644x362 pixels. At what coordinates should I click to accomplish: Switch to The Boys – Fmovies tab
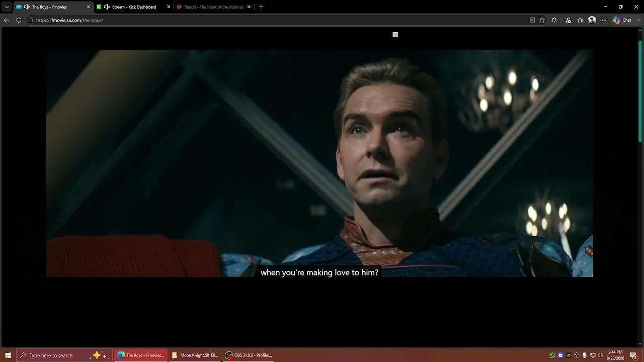click(53, 7)
